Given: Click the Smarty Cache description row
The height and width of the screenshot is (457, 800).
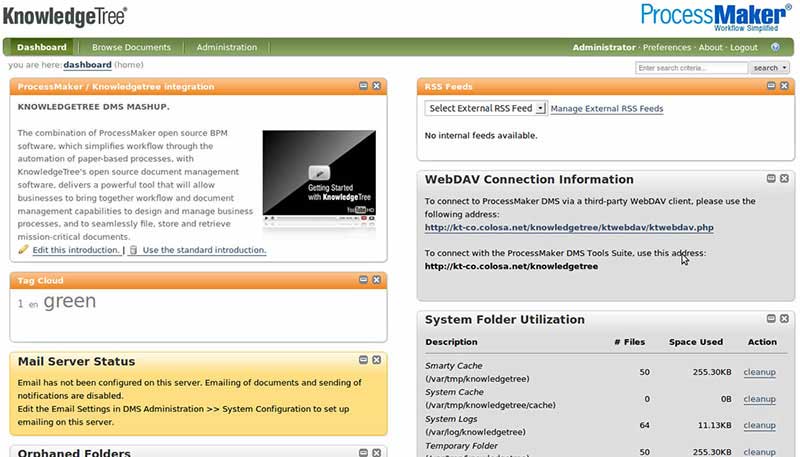Looking at the screenshot, I should point(477,372).
